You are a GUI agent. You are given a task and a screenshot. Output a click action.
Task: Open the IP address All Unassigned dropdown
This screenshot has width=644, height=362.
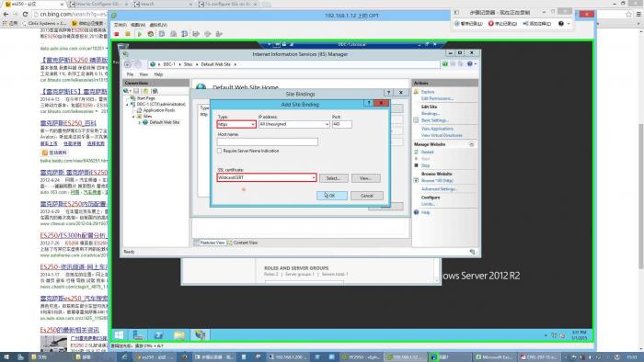[x=294, y=124]
